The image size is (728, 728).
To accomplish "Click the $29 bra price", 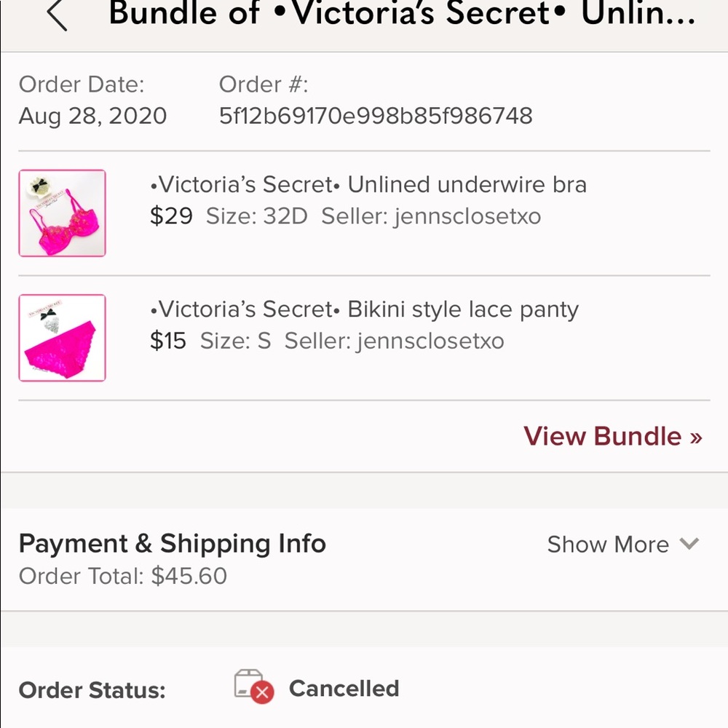I will pos(171,216).
